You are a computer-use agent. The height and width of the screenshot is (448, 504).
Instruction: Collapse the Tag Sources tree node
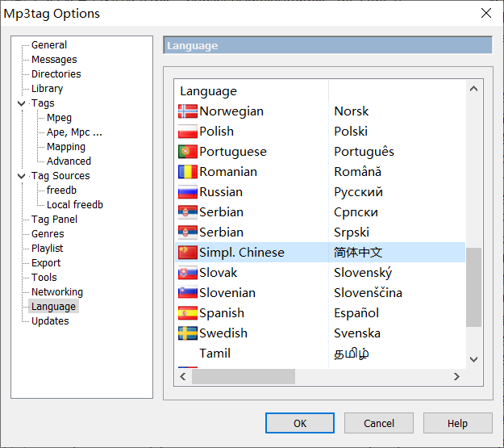click(21, 176)
